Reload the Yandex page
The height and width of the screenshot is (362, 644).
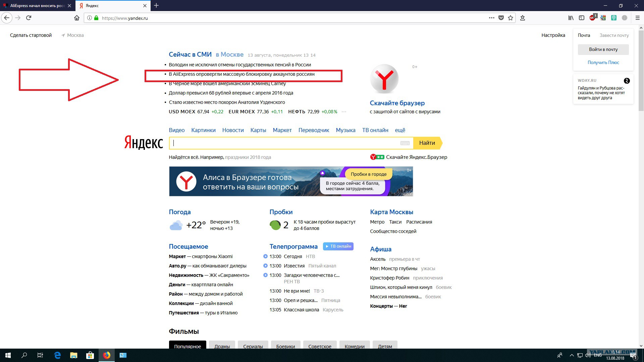(x=29, y=18)
